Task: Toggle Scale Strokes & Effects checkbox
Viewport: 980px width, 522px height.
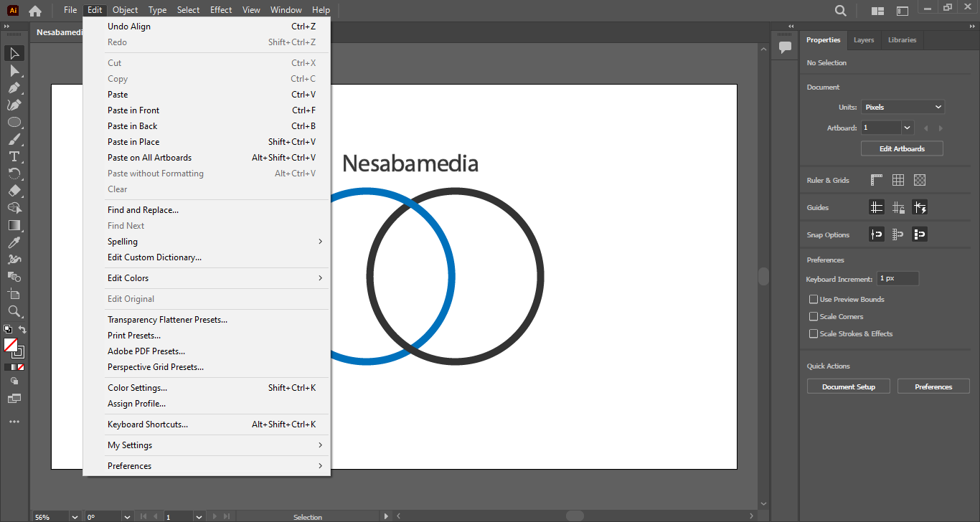Action: pos(814,333)
